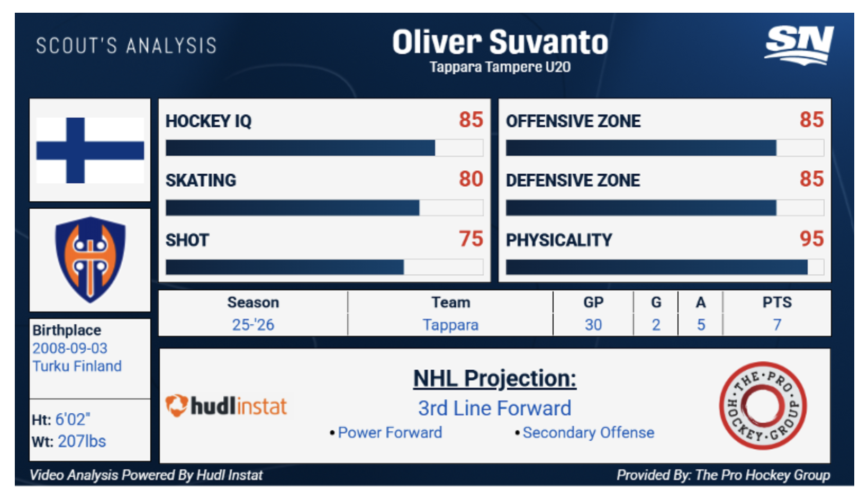
Task: Click the Tappara team crest logo
Action: click(x=91, y=259)
